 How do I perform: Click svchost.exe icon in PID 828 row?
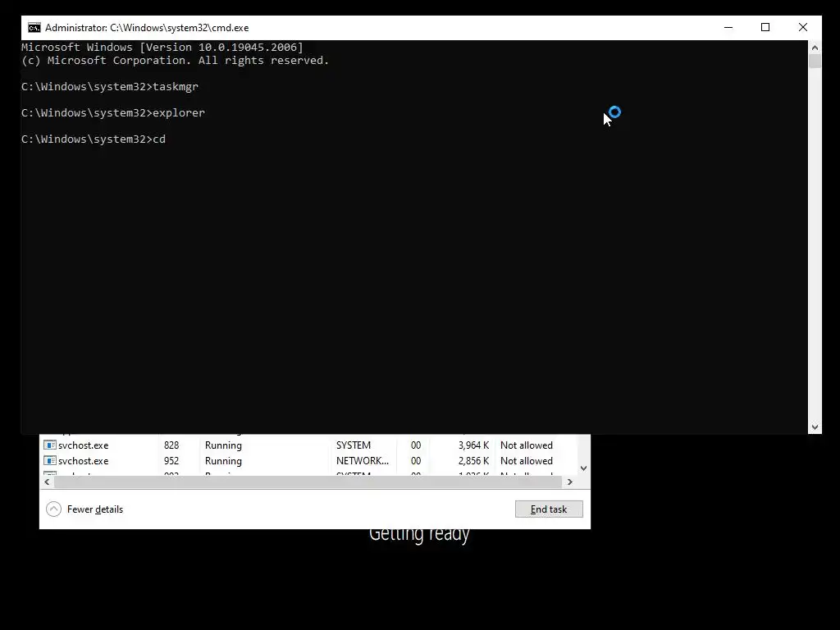tap(50, 445)
